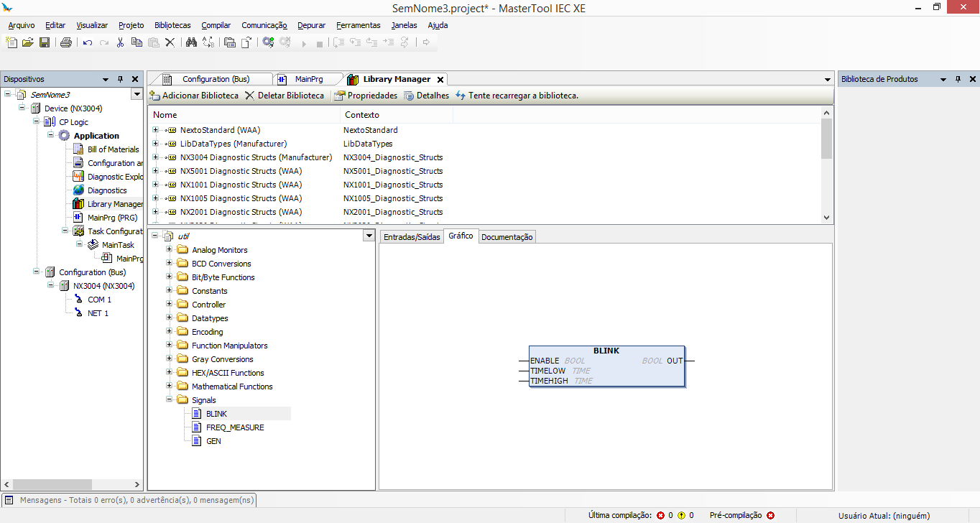The width and height of the screenshot is (980, 523).
Task: Collapse the Signals folder in util tree
Action: coord(170,400)
